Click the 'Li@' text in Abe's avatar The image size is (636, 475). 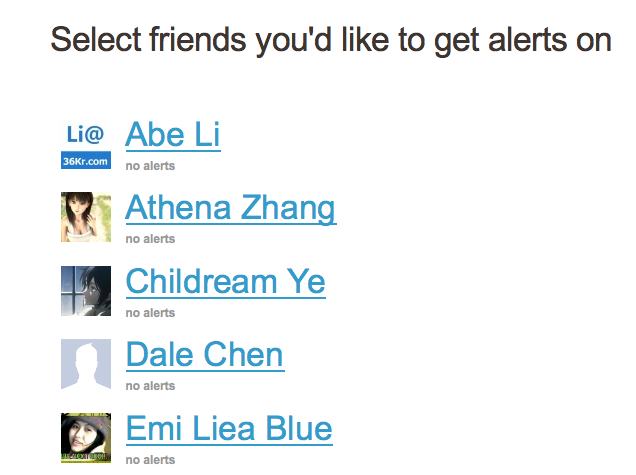point(85,134)
